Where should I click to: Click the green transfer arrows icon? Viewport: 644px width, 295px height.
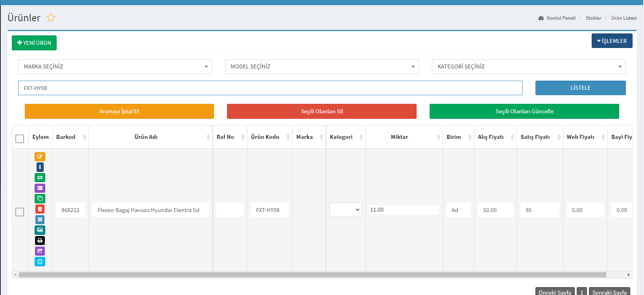pos(40,178)
